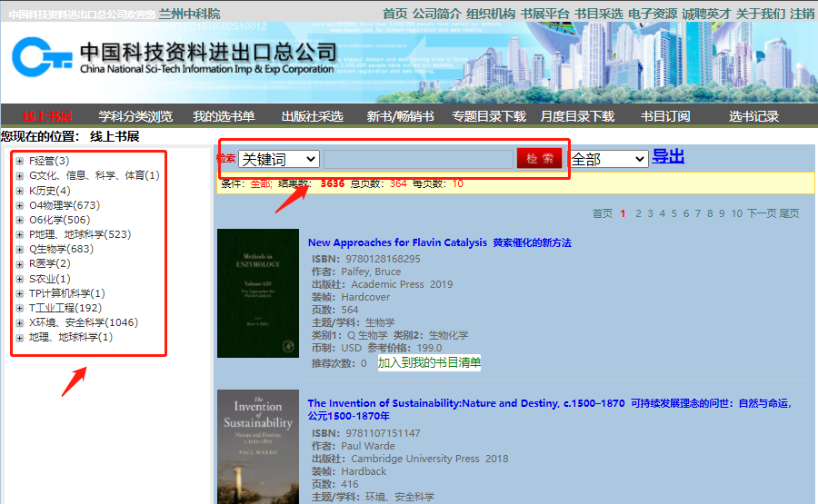Open 诚聘英才 in top navigation
Screen dimensions: 818x504
706,14
